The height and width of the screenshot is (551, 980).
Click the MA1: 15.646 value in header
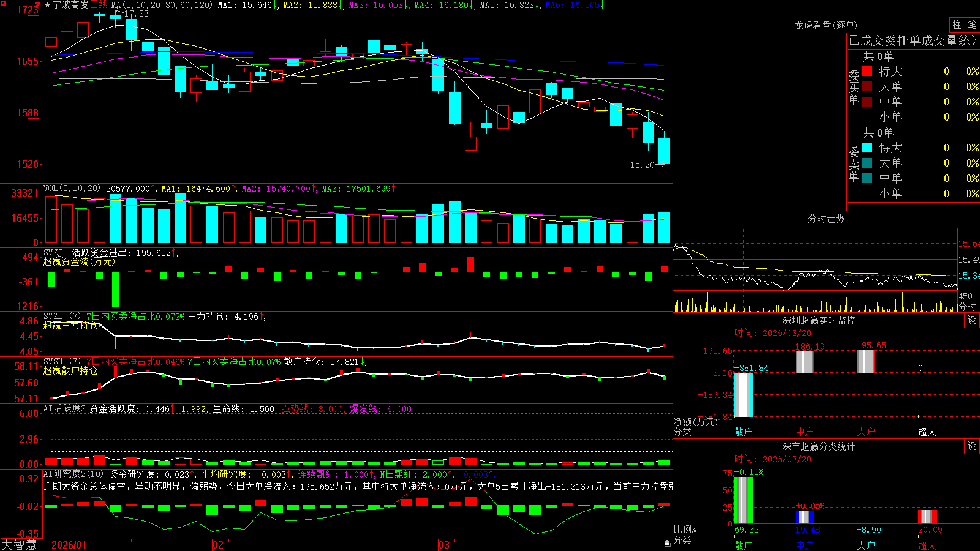click(x=247, y=5)
